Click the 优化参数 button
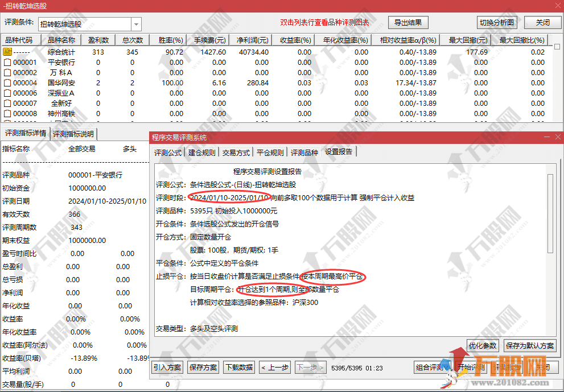Viewport: 564px width, 392px height. click(x=483, y=345)
